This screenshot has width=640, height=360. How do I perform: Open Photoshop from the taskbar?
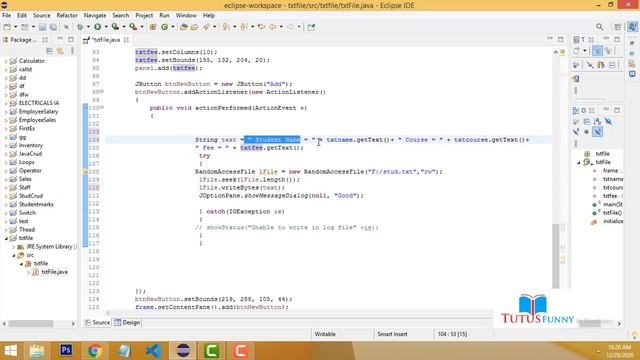tap(66, 351)
